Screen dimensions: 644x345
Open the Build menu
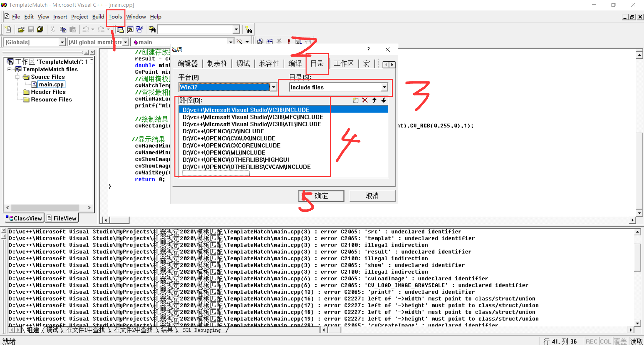click(98, 17)
